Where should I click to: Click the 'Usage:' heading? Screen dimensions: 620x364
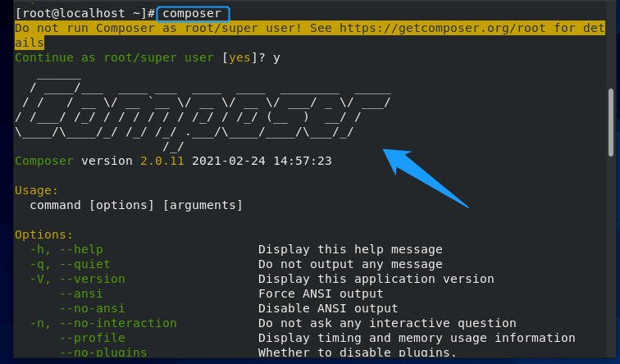coord(36,190)
